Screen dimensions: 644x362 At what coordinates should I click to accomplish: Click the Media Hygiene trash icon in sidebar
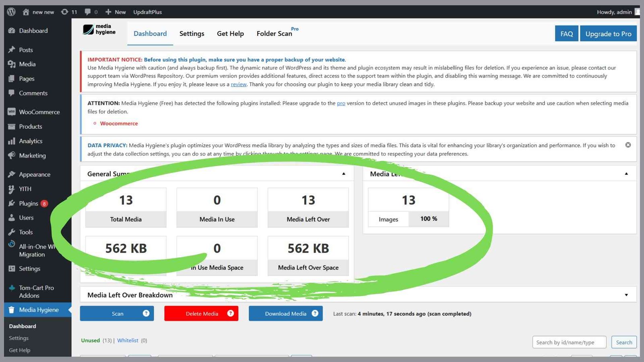coord(12,310)
